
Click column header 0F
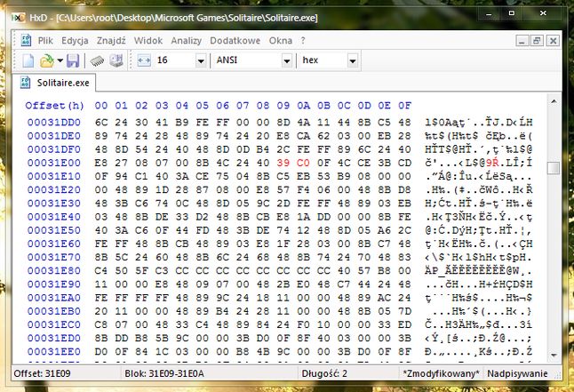[x=404, y=106]
